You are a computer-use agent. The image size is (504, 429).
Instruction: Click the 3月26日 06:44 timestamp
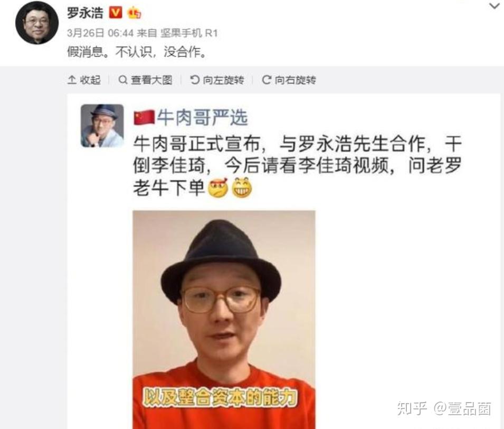coord(100,33)
